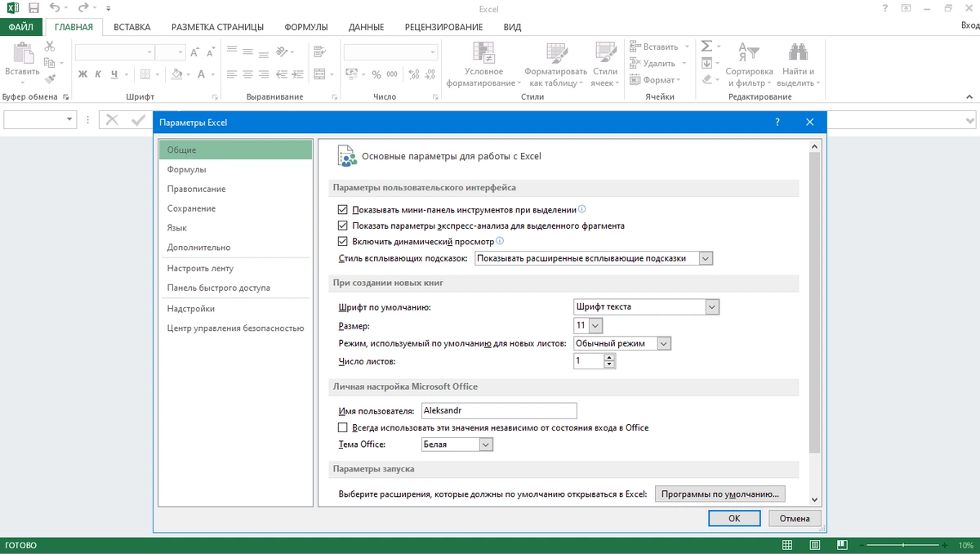
Task: Click the Cut scissors icon in ribbon
Action: (50, 47)
